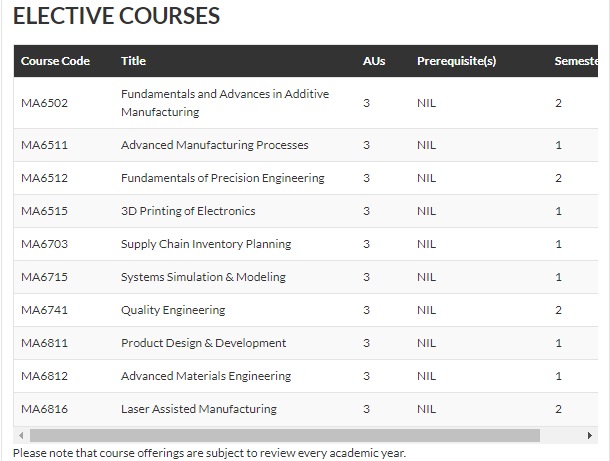Click the Title column header

133,61
